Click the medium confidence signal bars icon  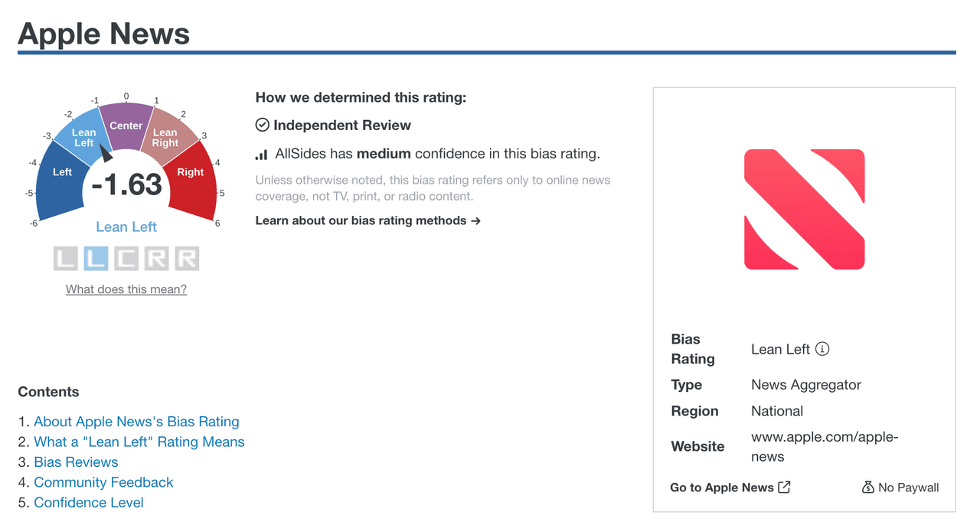click(x=262, y=155)
